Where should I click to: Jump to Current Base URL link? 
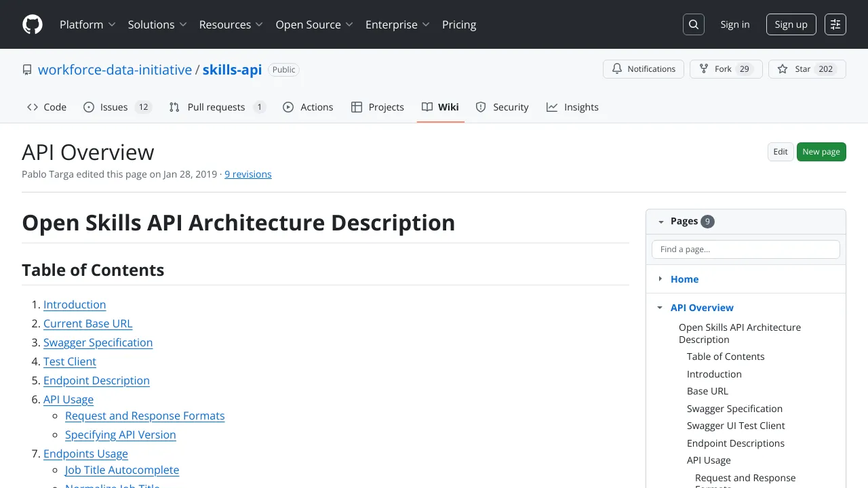pos(88,323)
